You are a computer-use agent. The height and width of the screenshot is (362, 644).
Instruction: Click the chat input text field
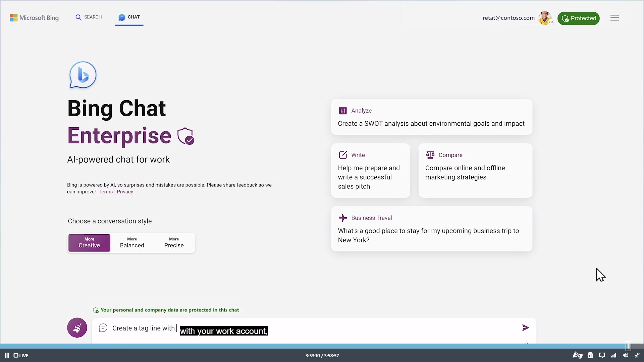(315, 327)
